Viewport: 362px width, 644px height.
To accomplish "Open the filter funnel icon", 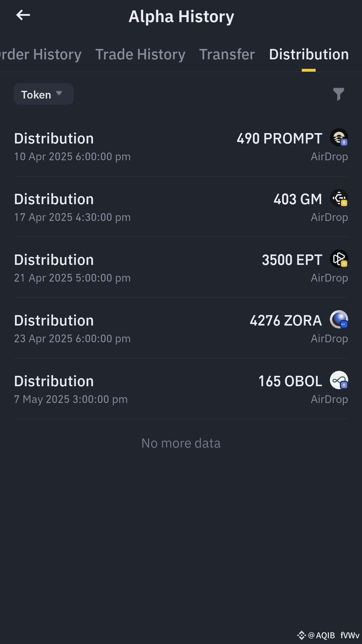I will click(x=339, y=94).
